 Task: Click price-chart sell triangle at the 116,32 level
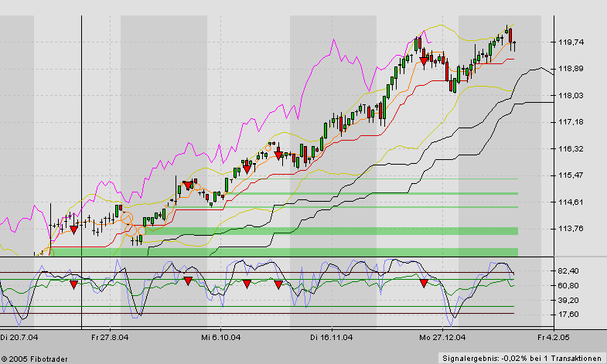pyautogui.click(x=278, y=155)
